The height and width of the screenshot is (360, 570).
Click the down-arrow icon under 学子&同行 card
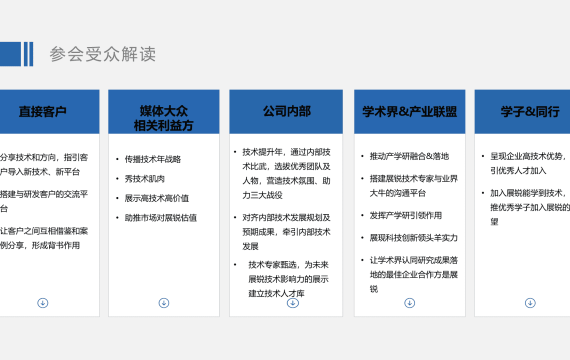(530, 303)
